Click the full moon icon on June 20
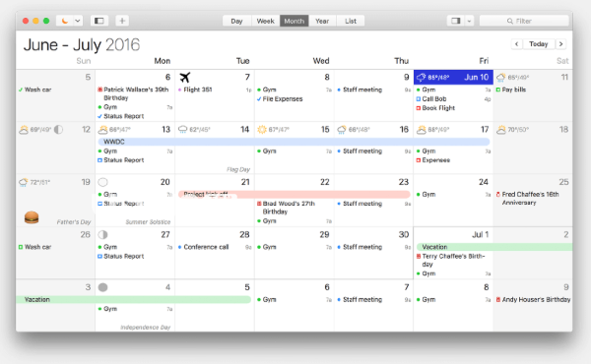Viewport: 591px width, 364px height. [102, 182]
